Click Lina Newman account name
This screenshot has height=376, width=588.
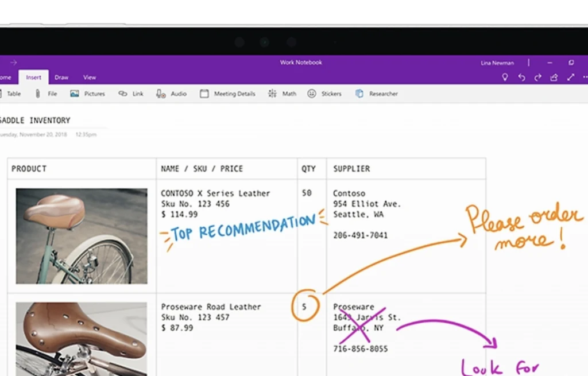[497, 63]
